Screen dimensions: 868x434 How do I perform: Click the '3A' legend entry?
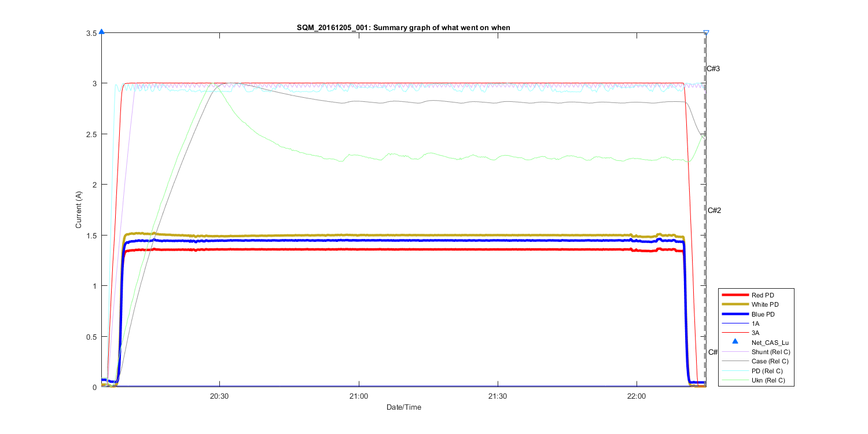click(x=756, y=333)
